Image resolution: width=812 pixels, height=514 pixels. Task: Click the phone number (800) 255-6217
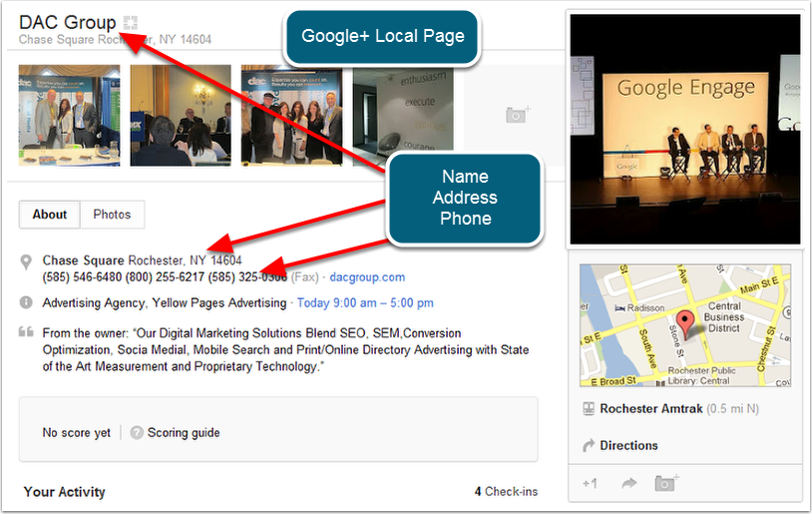click(x=165, y=277)
